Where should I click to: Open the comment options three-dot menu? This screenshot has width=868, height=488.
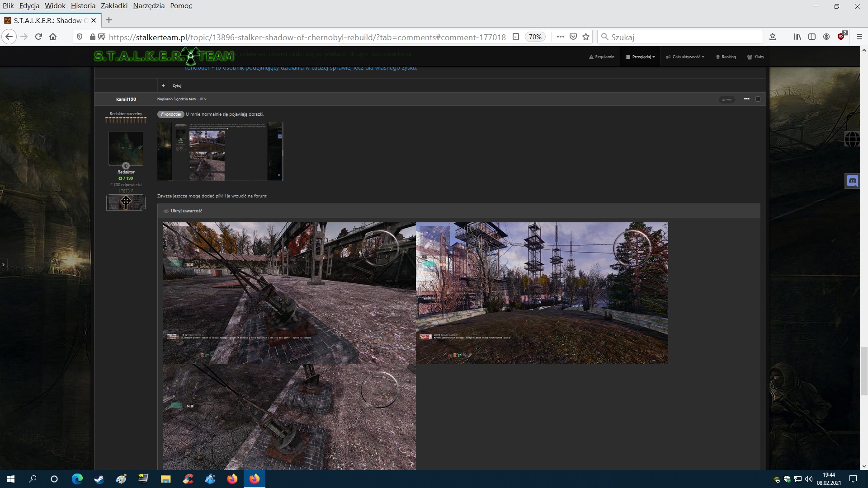click(x=746, y=99)
